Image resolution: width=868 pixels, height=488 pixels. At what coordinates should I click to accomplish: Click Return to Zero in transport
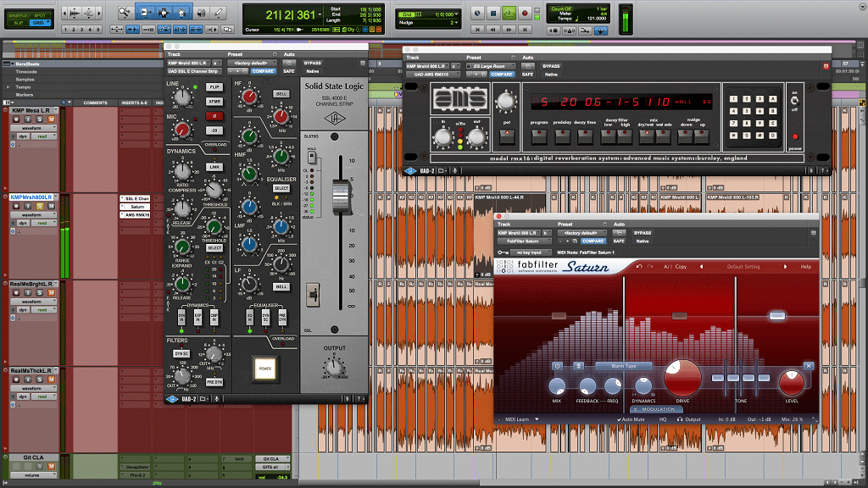477,30
